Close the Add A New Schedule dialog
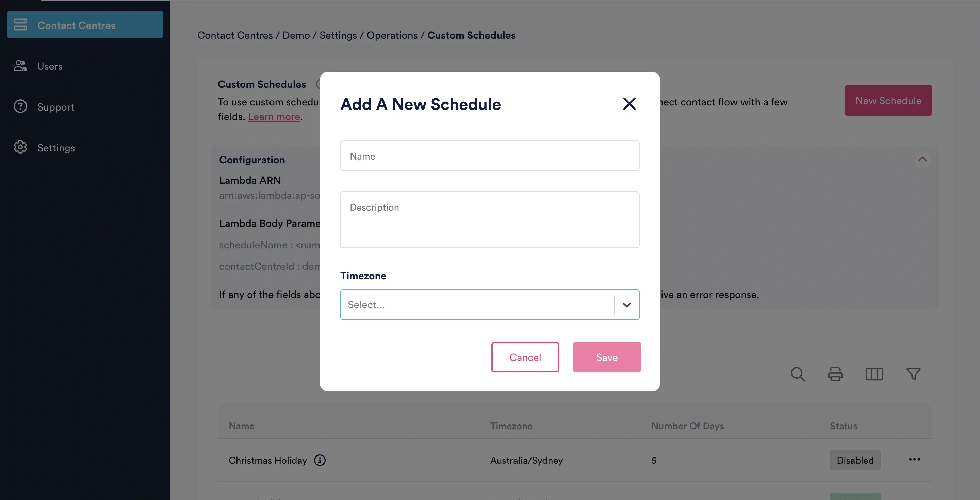Viewport: 980px width, 500px height. point(629,104)
